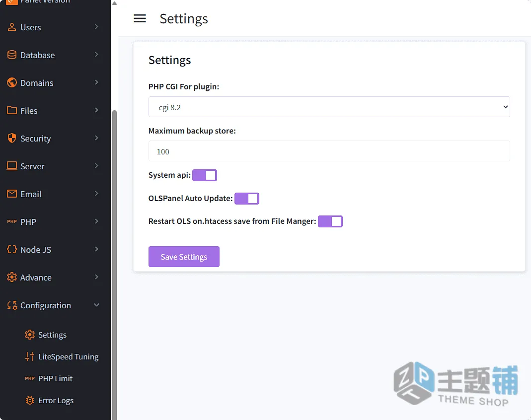Viewport: 531px width, 420px height.
Task: Toggle the sidebar with the hamburger icon
Action: point(140,18)
